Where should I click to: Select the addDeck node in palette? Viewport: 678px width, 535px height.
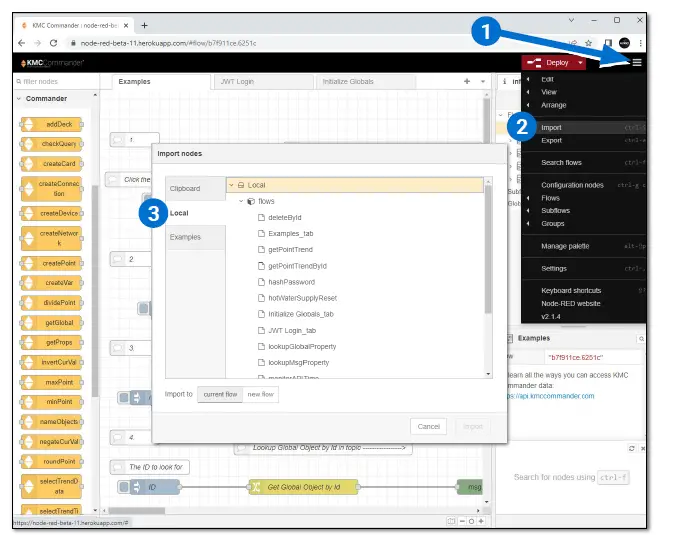(x=52, y=124)
